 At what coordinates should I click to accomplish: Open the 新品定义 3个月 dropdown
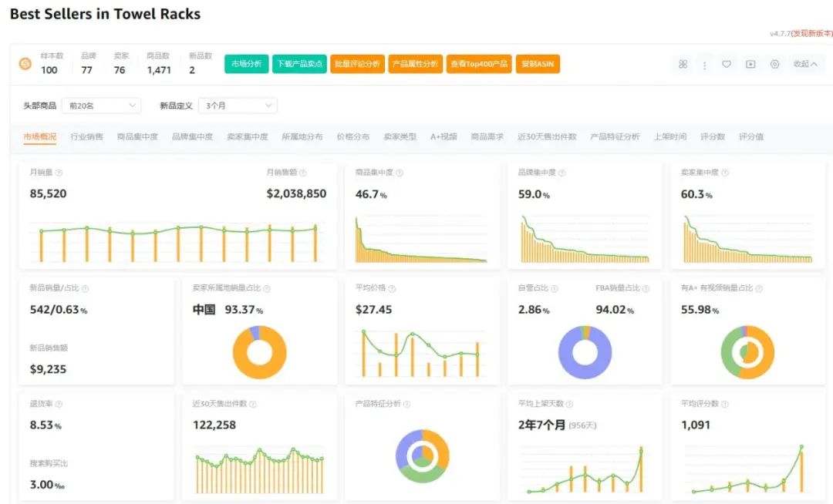pyautogui.click(x=238, y=106)
